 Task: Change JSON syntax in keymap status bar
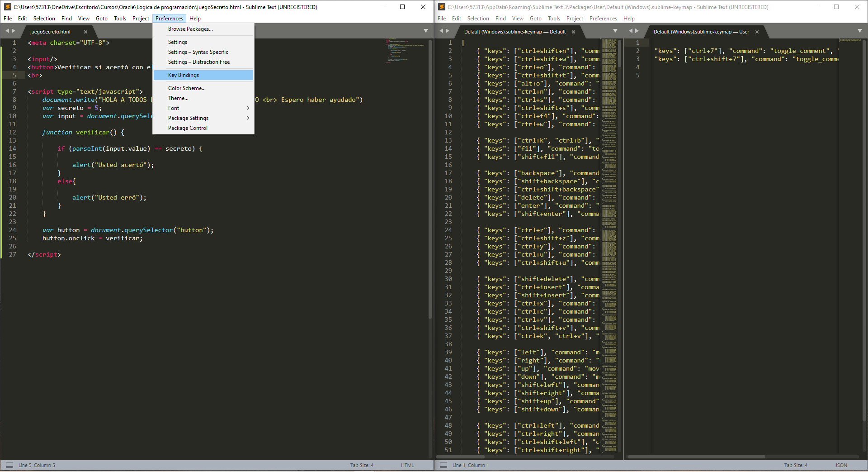click(x=841, y=465)
